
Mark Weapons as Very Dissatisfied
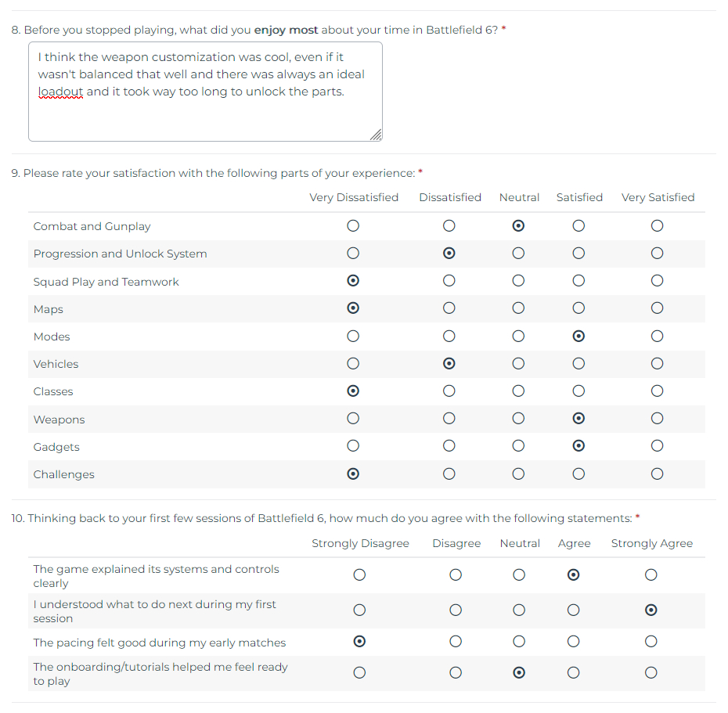pyautogui.click(x=353, y=419)
